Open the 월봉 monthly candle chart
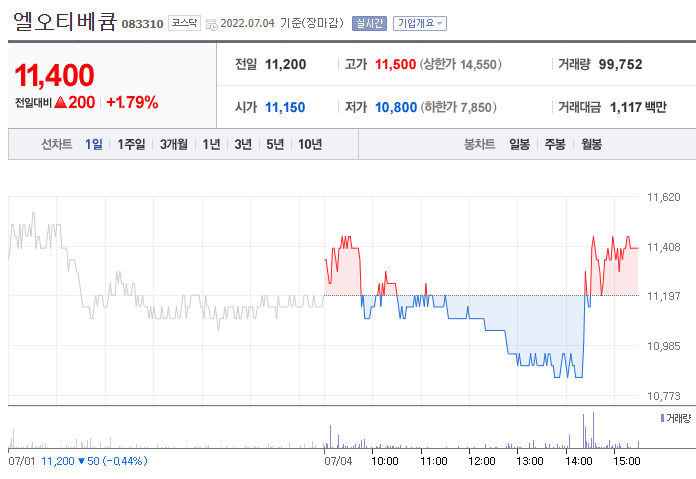This screenshot has height=479, width=696. point(591,144)
